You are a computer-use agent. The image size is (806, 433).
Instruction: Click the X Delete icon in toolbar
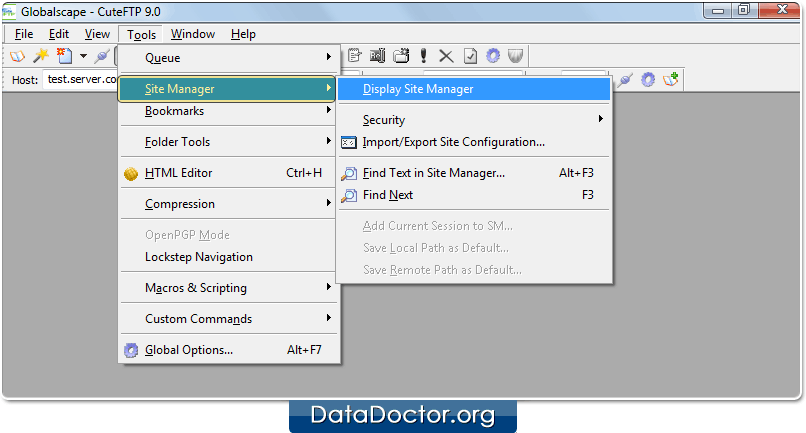pyautogui.click(x=446, y=56)
